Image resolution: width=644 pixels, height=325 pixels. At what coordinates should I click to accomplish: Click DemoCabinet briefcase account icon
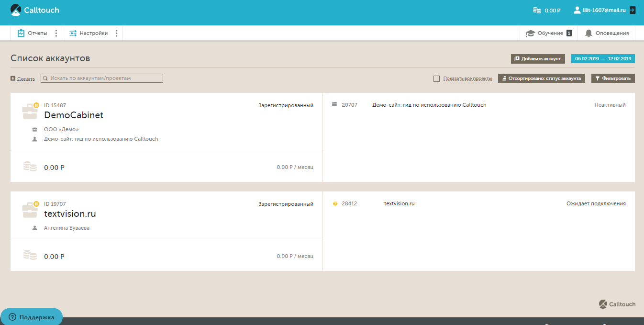tap(30, 112)
